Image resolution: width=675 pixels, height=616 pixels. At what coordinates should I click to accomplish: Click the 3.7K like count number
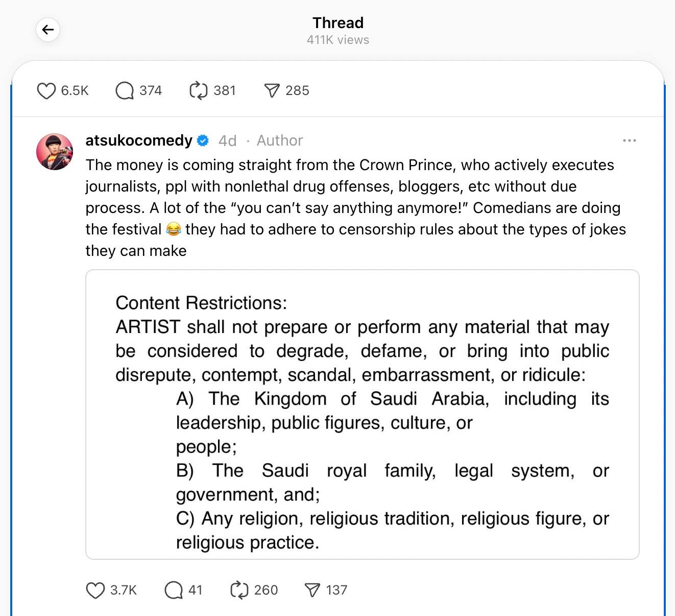(124, 590)
